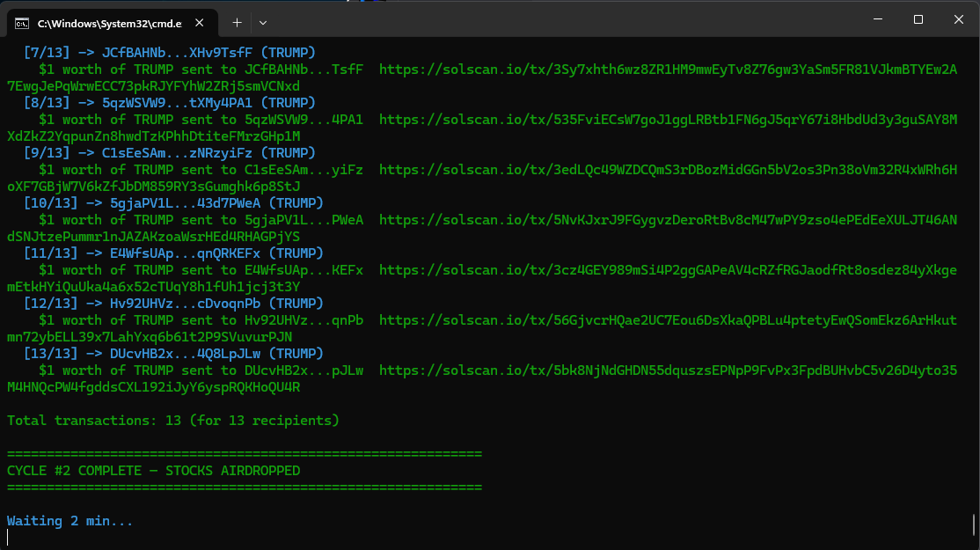Open solscan link starting with 535FviECsW7

pos(668,120)
